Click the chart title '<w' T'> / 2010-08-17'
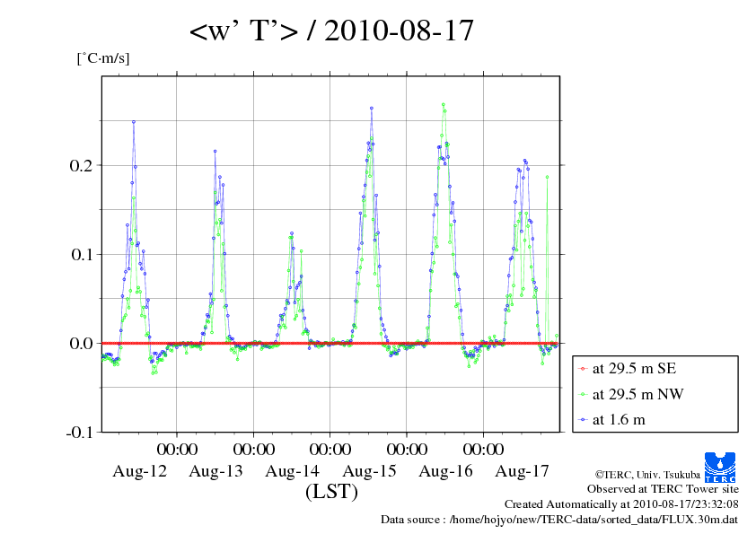This screenshot has height=534, width=756. click(331, 31)
